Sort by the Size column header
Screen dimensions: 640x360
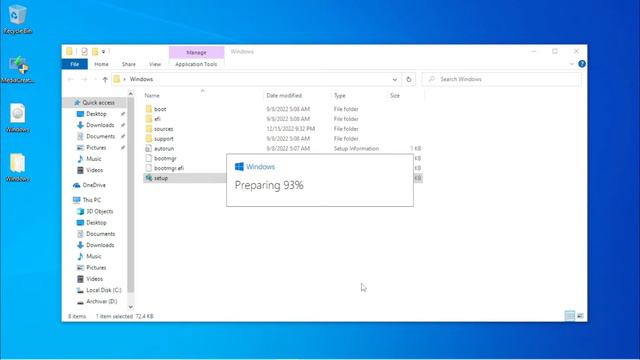tap(395, 96)
